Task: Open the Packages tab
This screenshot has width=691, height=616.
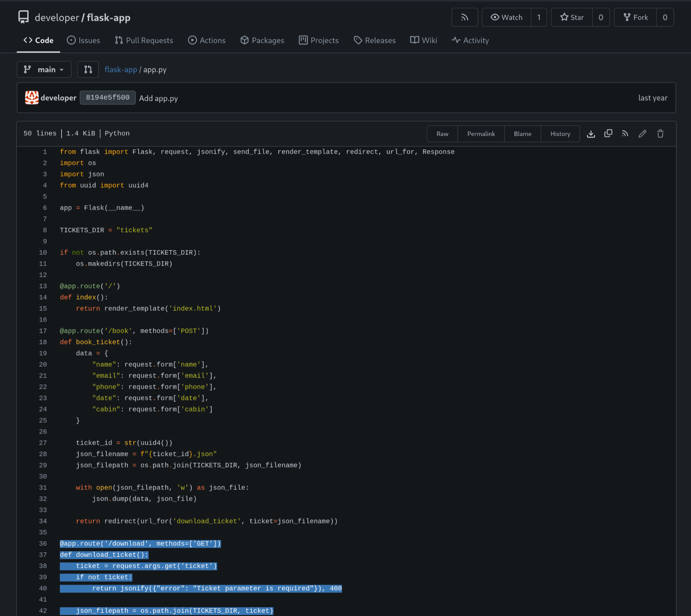Action: coord(262,40)
